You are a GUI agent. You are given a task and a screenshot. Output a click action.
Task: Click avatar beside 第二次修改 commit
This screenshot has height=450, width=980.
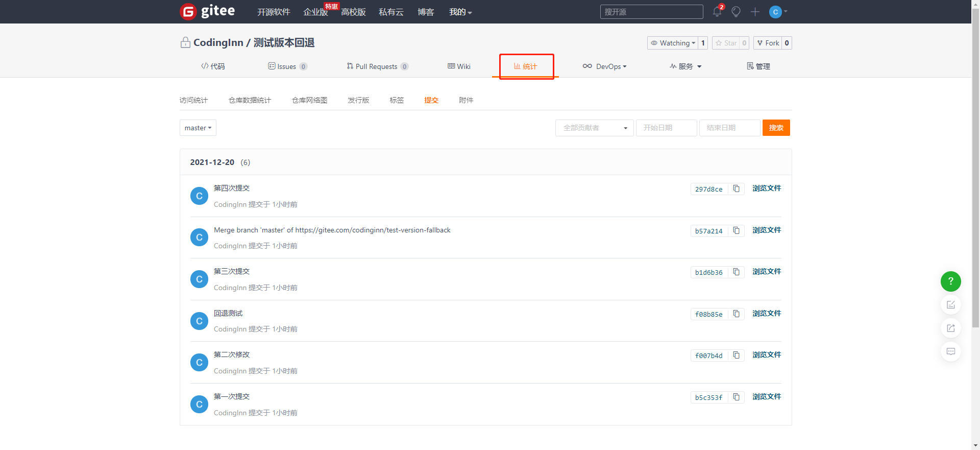(x=199, y=363)
